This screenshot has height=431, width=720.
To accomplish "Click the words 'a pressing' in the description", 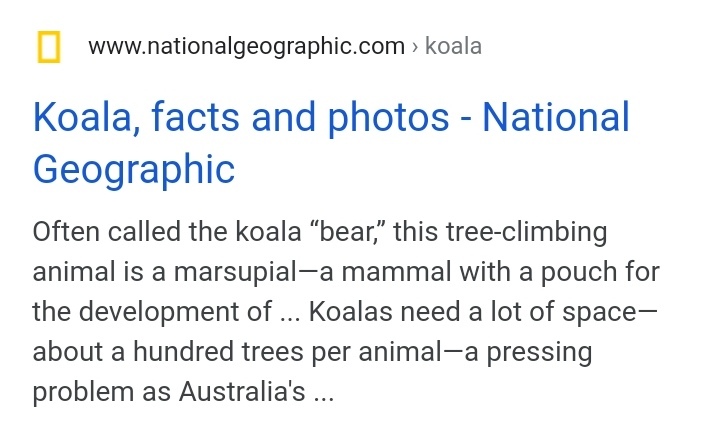I will (x=529, y=353).
